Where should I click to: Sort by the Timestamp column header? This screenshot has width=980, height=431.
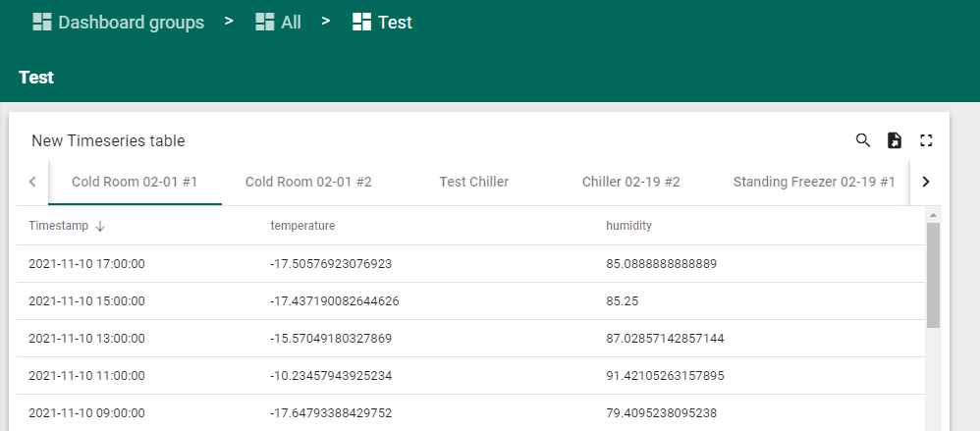[x=59, y=226]
